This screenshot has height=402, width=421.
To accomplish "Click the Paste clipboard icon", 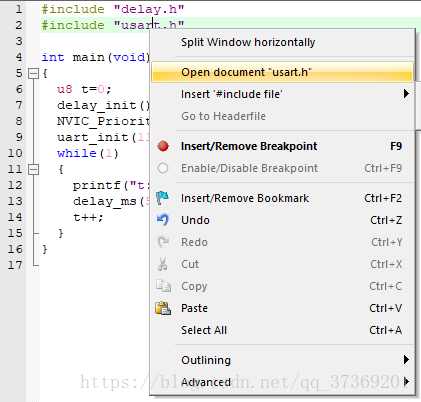I will (x=163, y=308).
